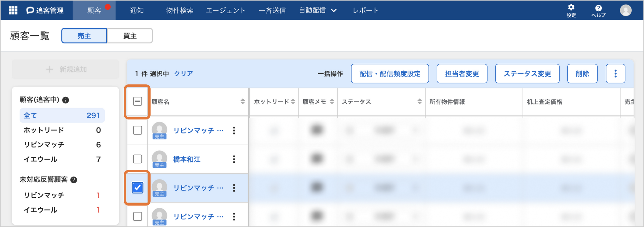Check the 橋本和江 row checkbox

(x=137, y=159)
